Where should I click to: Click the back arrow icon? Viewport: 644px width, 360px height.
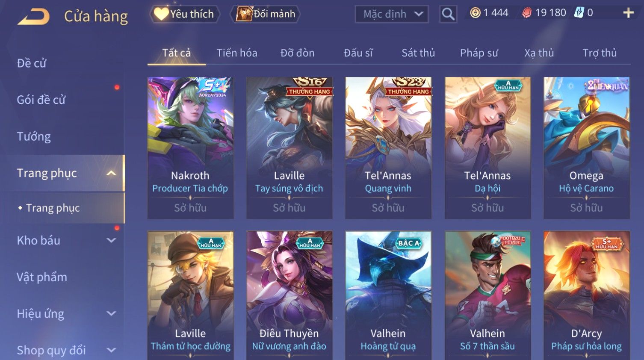coord(33,16)
